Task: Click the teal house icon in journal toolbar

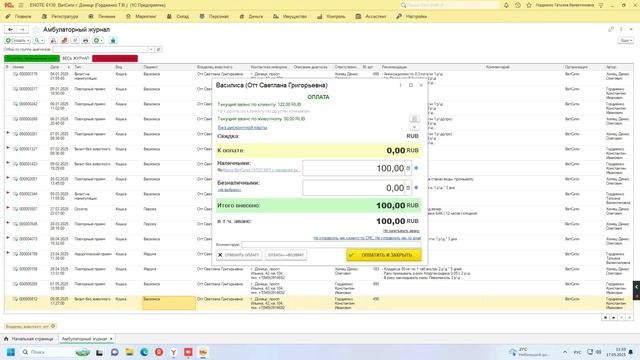Action: (113, 40)
